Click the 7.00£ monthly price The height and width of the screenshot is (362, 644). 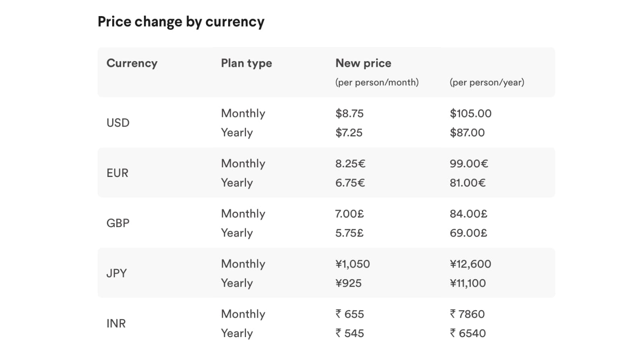click(349, 214)
